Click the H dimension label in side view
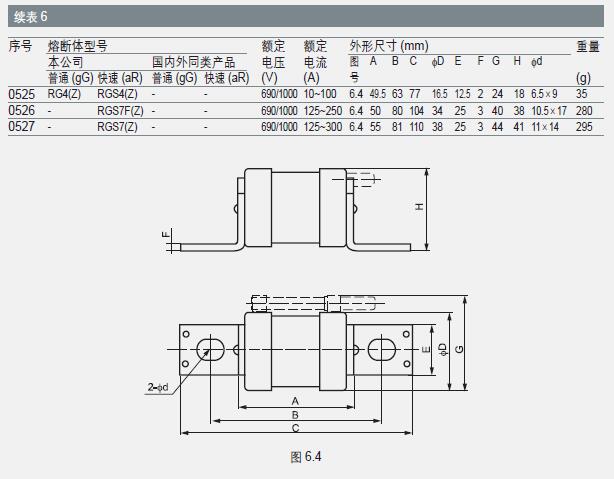The height and width of the screenshot is (479, 614). click(x=419, y=207)
